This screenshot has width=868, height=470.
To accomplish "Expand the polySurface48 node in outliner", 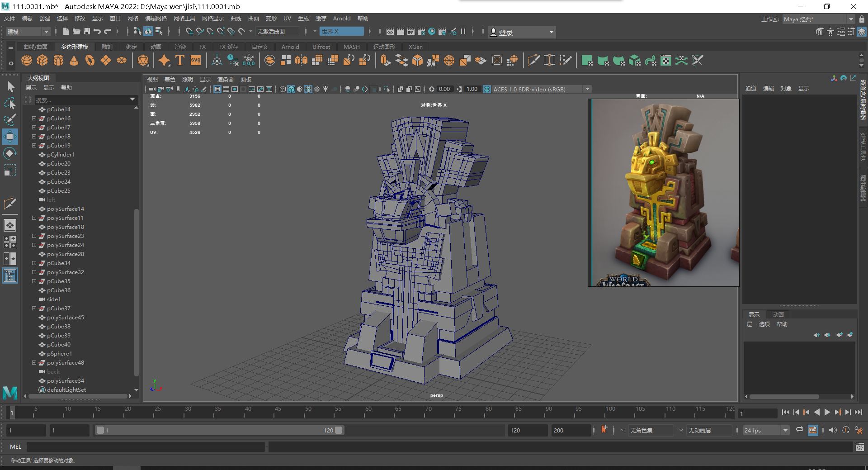I will [x=34, y=363].
